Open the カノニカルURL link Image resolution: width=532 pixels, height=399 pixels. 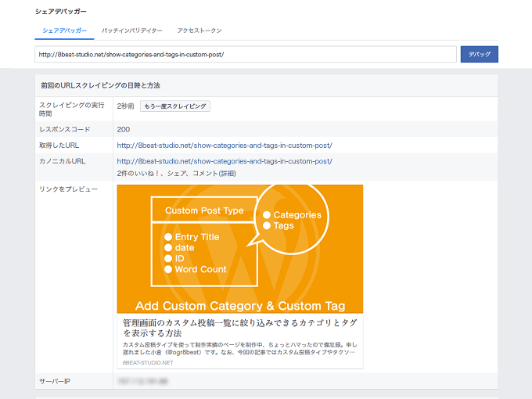coord(225,161)
